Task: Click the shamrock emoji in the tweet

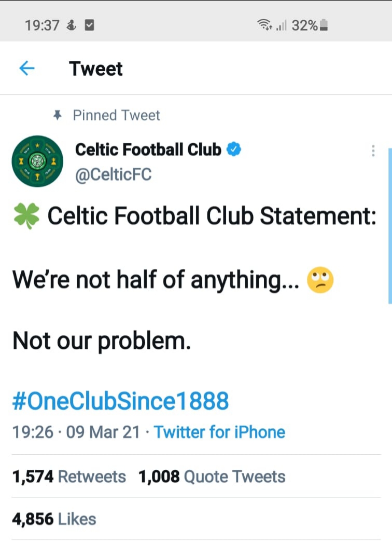Action: tap(26, 216)
